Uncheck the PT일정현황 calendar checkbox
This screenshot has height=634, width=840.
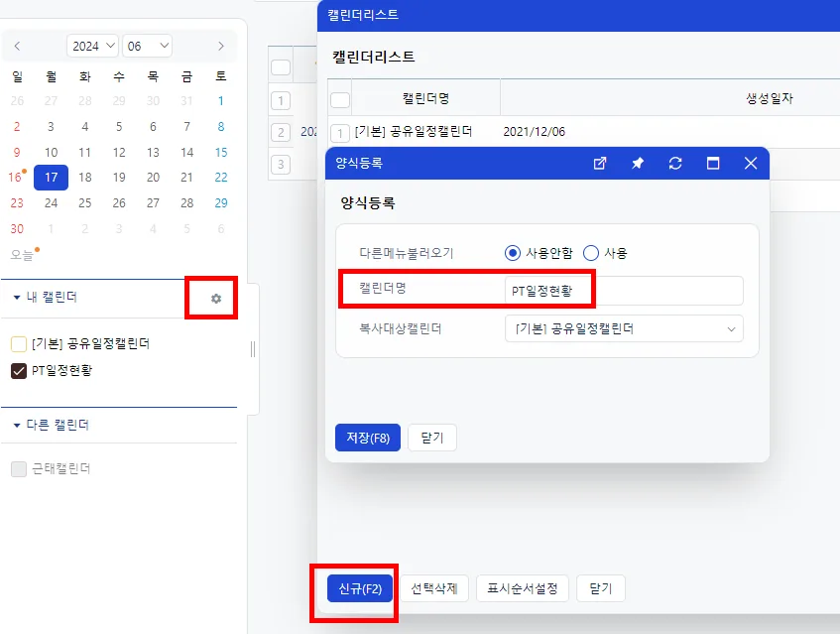pyautogui.click(x=19, y=371)
